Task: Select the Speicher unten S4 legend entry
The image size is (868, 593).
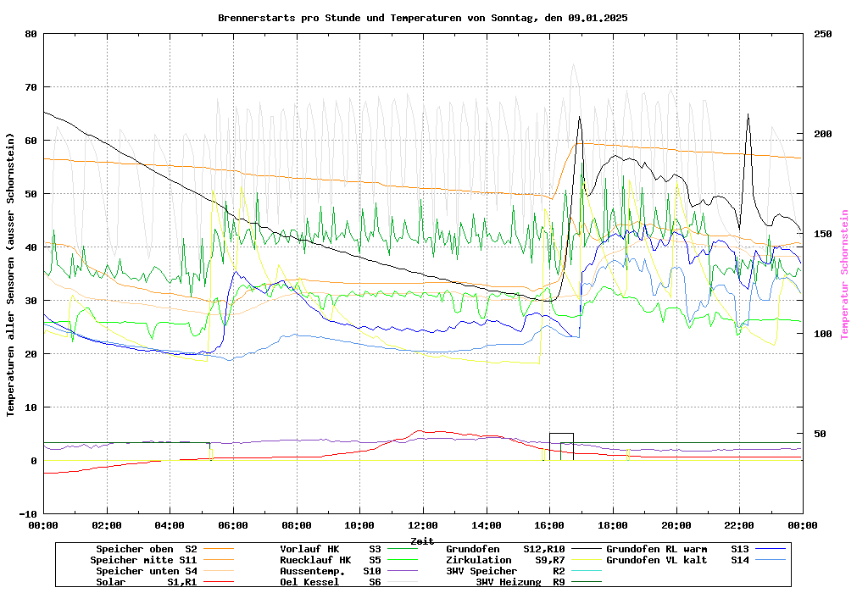Action: (x=143, y=571)
